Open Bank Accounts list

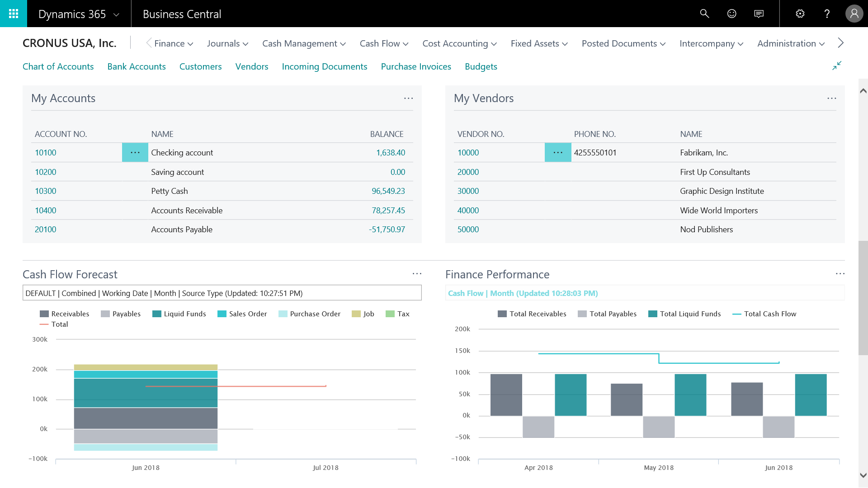[137, 66]
